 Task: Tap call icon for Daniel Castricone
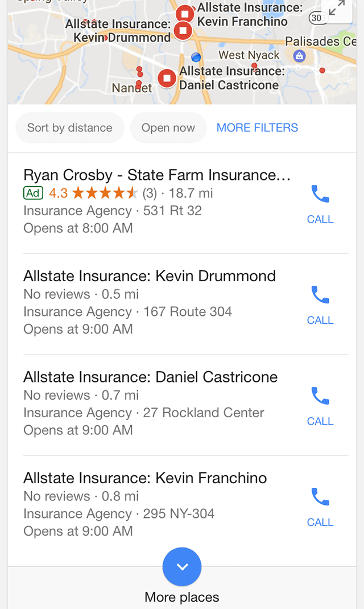(320, 396)
